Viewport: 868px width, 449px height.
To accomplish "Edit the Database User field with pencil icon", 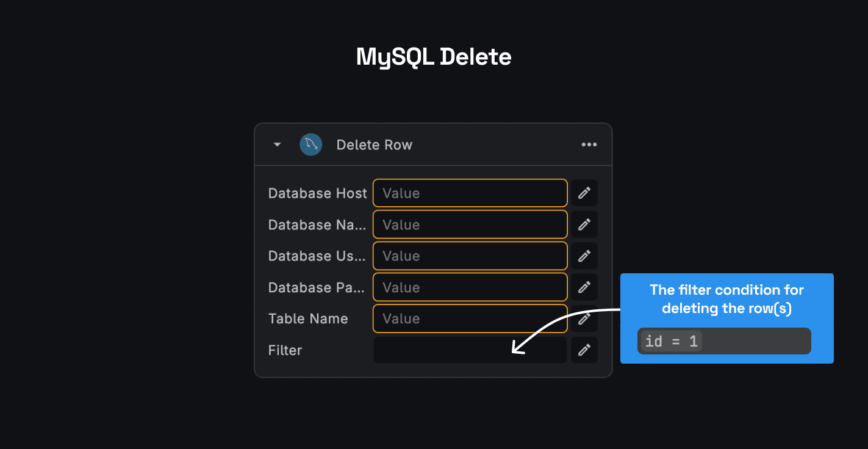I will [x=584, y=256].
